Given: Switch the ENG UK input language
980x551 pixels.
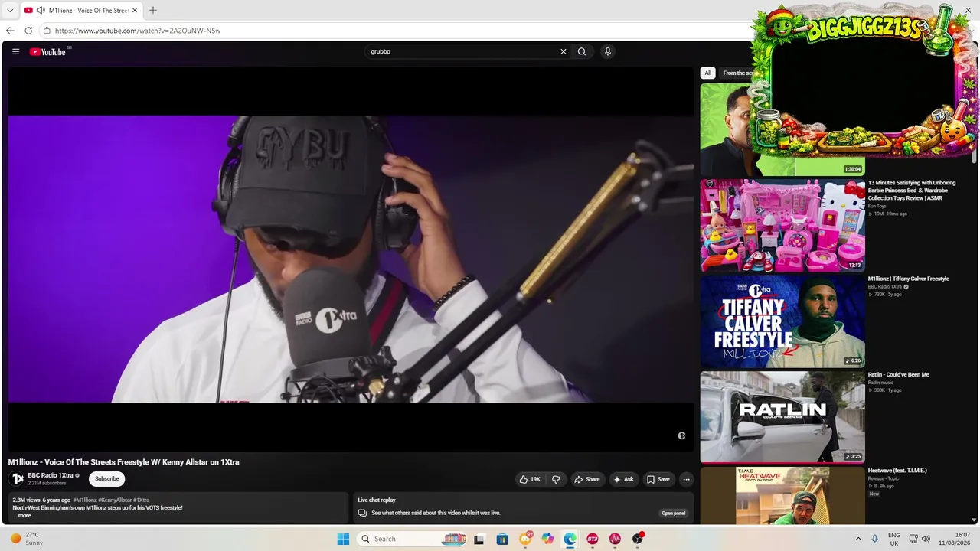Looking at the screenshot, I should pos(894,539).
